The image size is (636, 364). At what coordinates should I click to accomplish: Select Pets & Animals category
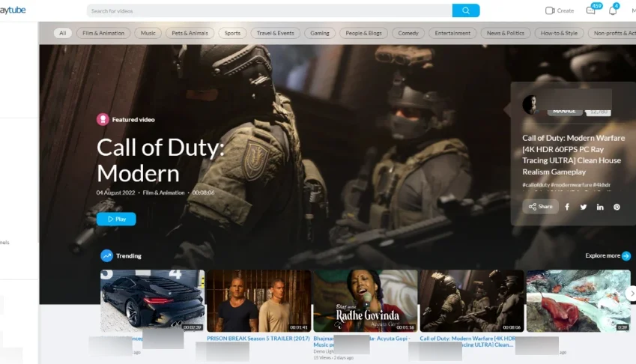pos(190,33)
